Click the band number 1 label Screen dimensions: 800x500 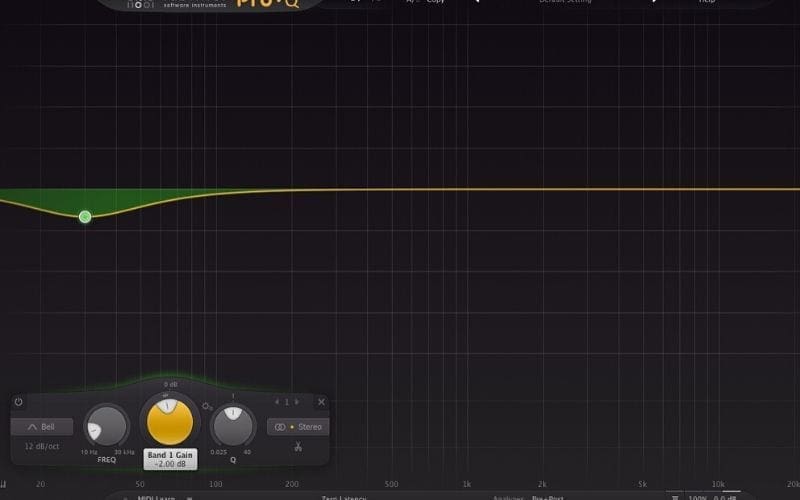287,402
